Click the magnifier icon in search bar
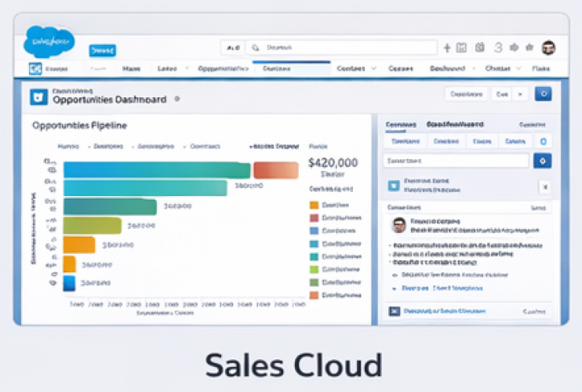 coord(256,48)
